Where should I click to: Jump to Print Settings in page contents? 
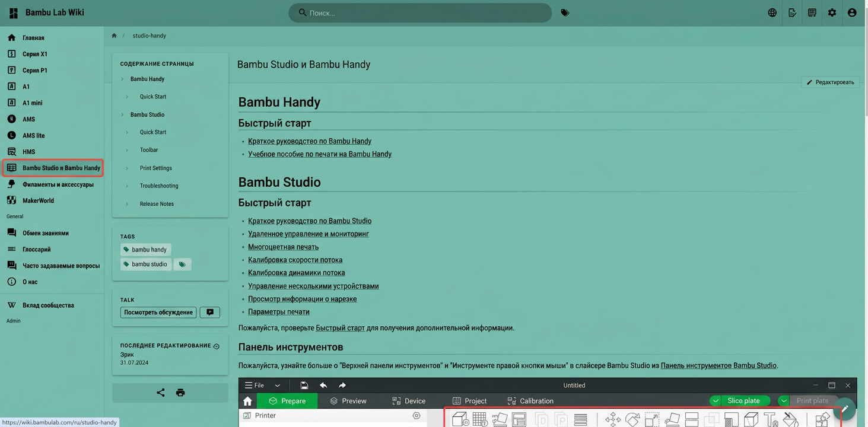(156, 168)
